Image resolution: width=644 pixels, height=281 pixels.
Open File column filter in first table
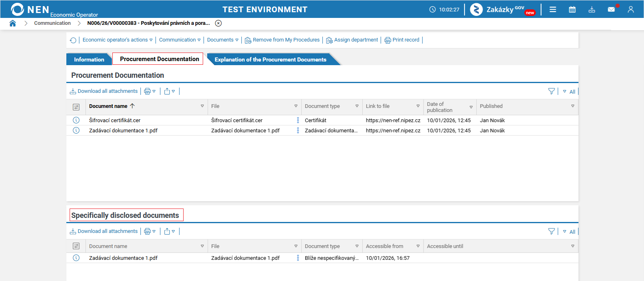[296, 106]
